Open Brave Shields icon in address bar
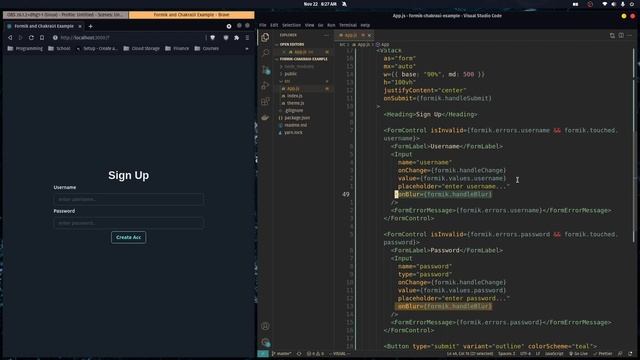 (213, 38)
